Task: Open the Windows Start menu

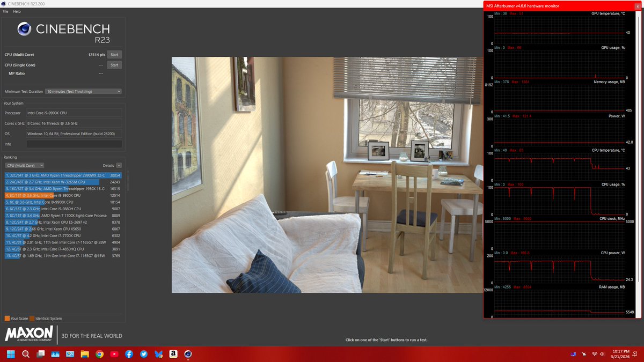Action: pos(11,354)
